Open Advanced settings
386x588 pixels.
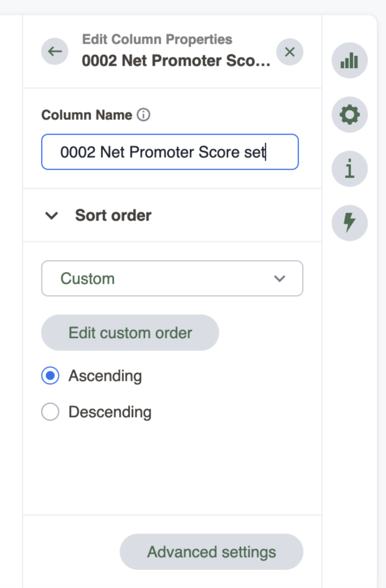tap(211, 552)
